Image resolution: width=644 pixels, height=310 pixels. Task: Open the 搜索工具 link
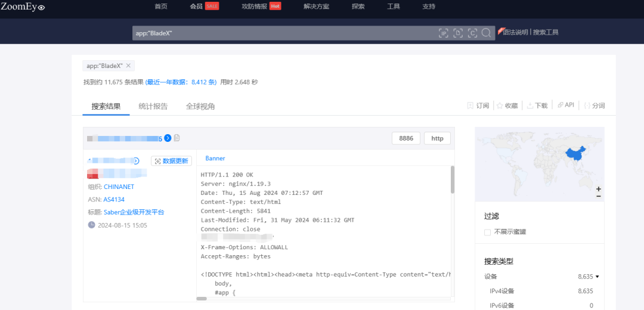546,32
